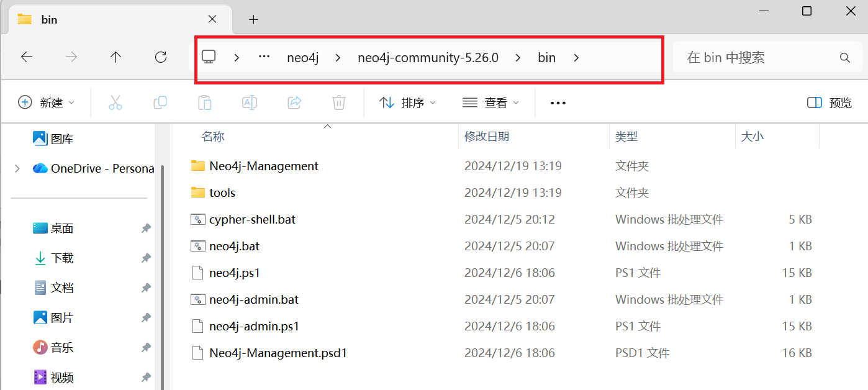Sort by the 修改日期 column header

[487, 137]
